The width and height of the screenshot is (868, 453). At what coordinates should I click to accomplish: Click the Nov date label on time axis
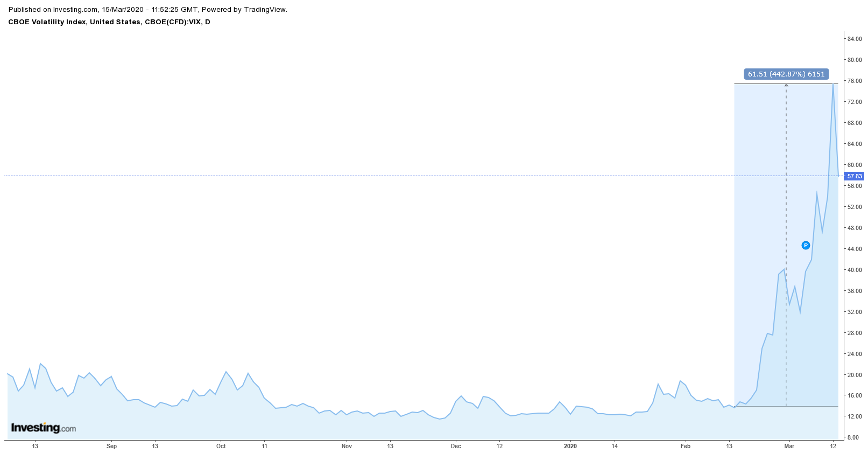[x=347, y=446]
